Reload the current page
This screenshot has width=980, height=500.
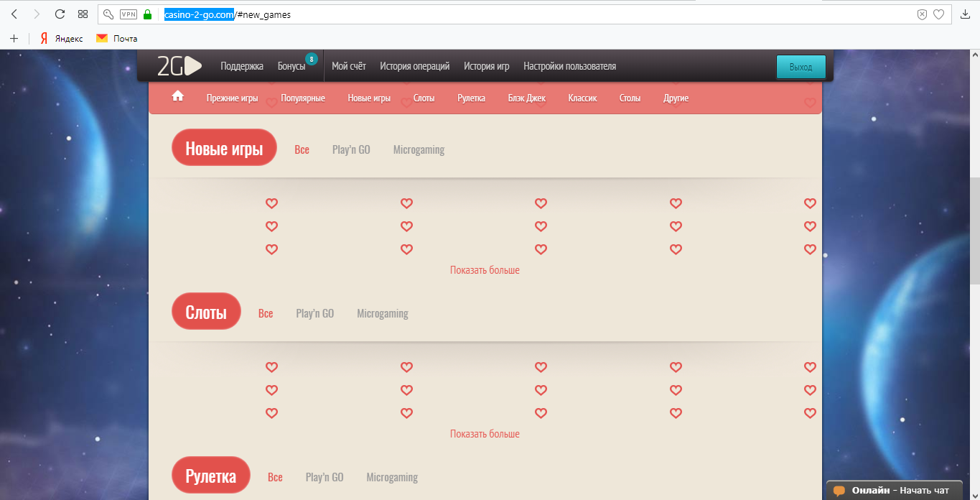[60, 14]
